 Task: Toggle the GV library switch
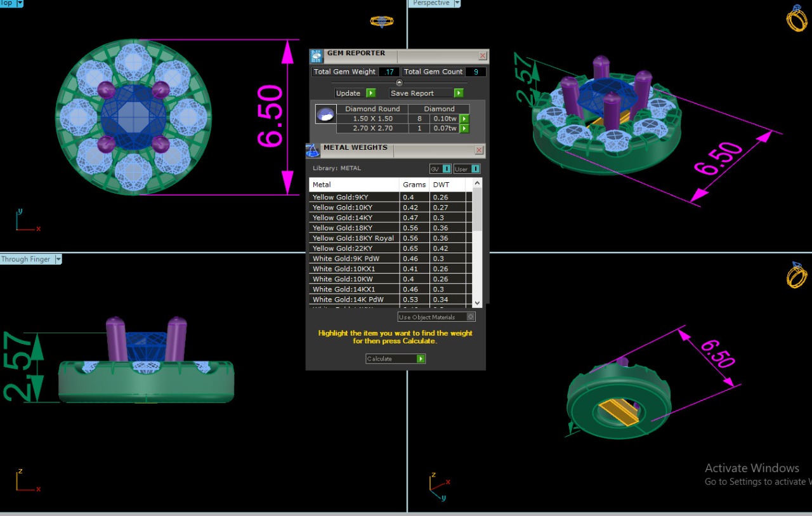click(446, 169)
